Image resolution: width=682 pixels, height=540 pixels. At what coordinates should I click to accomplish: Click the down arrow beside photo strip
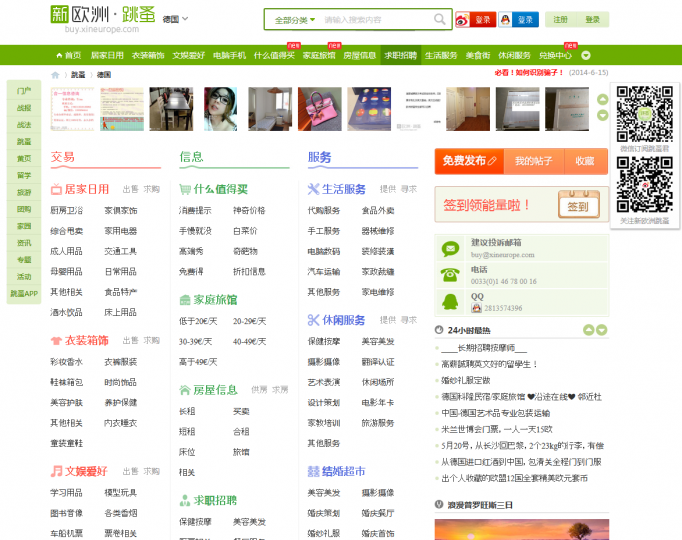(x=602, y=114)
